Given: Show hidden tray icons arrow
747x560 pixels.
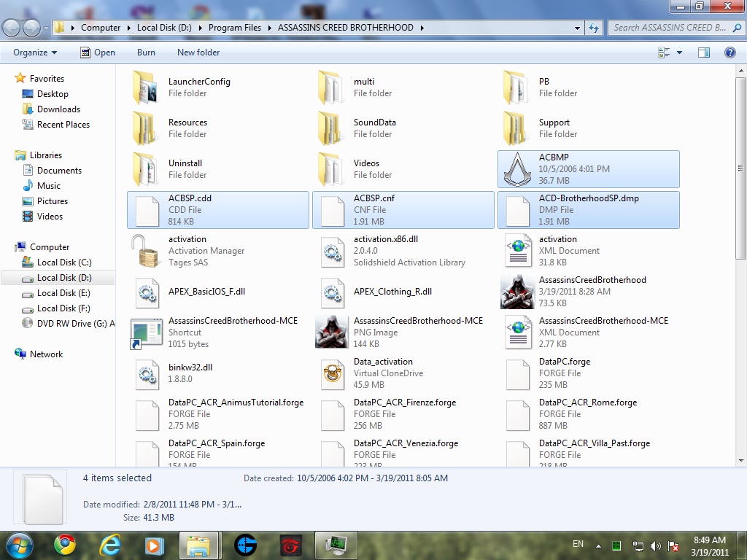Looking at the screenshot, I should (x=598, y=546).
